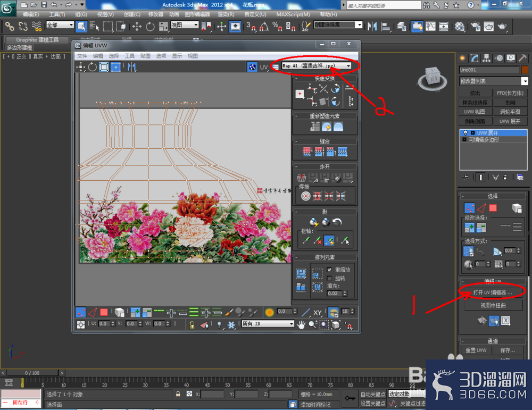Select Vertex sub-object mode in UVW editor bottom bar
The height and width of the screenshot is (410, 532).
(x=80, y=312)
